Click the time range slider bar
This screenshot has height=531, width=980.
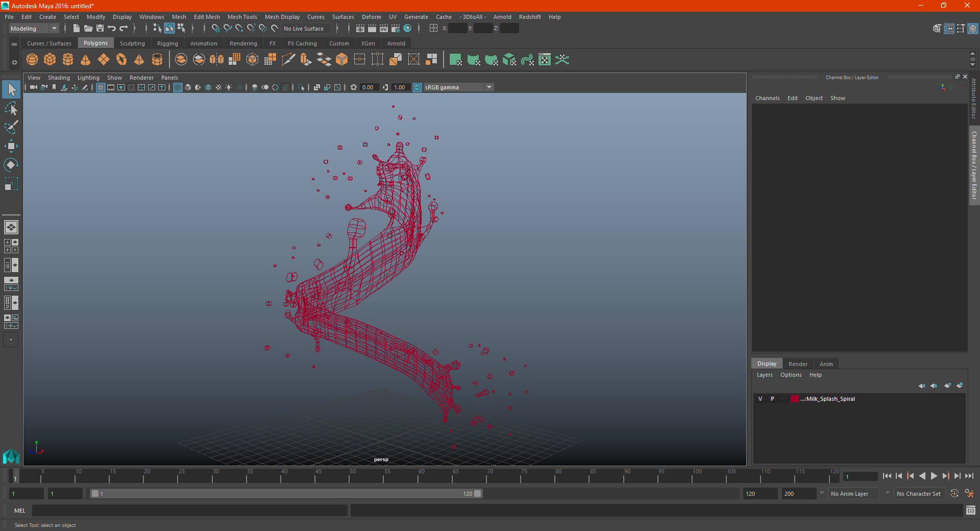tap(286, 494)
